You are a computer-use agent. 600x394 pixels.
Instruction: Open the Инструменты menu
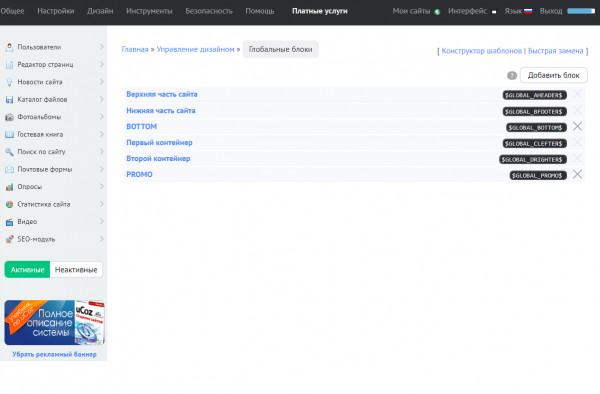[x=149, y=11]
